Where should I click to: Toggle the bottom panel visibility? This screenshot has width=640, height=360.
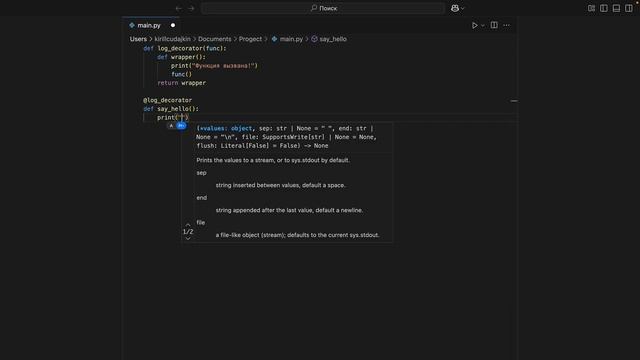click(616, 8)
